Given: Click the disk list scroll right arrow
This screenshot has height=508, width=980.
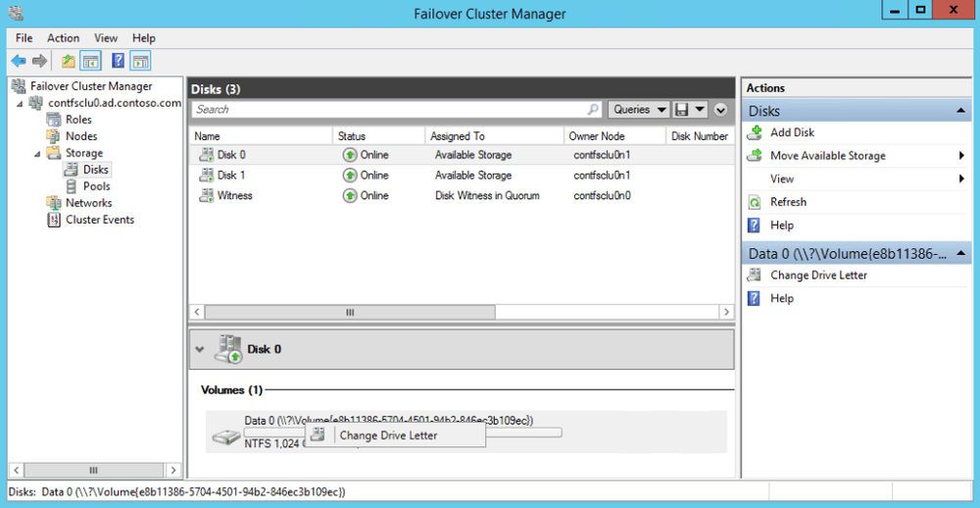Looking at the screenshot, I should click(x=726, y=312).
